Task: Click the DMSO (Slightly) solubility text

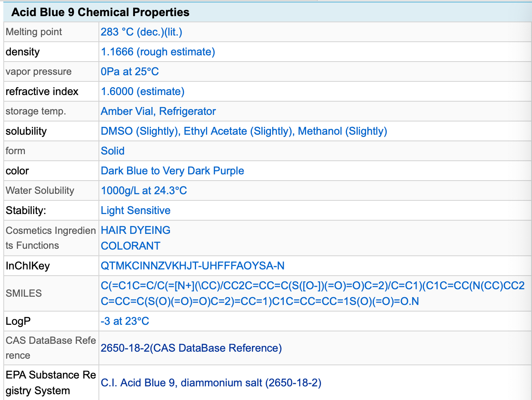Action: tap(140, 131)
